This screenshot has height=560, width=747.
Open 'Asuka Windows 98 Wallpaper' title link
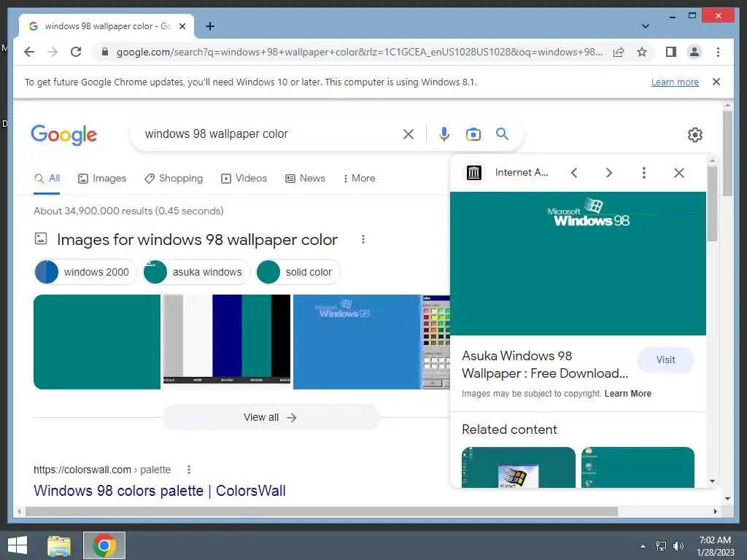[545, 365]
